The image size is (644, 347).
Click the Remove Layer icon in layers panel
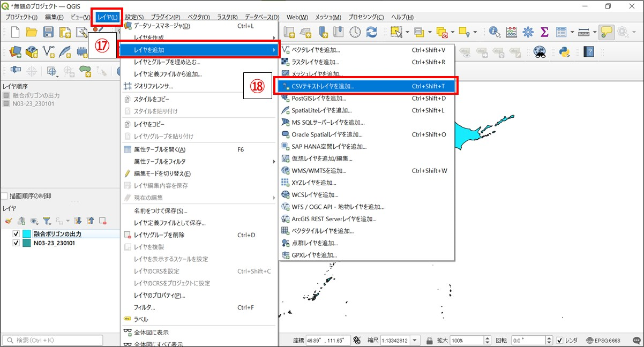(x=102, y=220)
